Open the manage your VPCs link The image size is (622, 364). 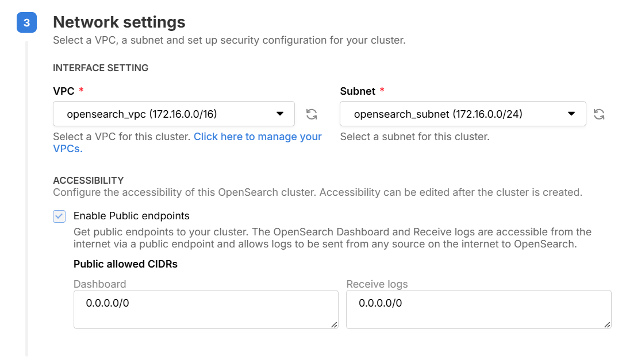258,137
